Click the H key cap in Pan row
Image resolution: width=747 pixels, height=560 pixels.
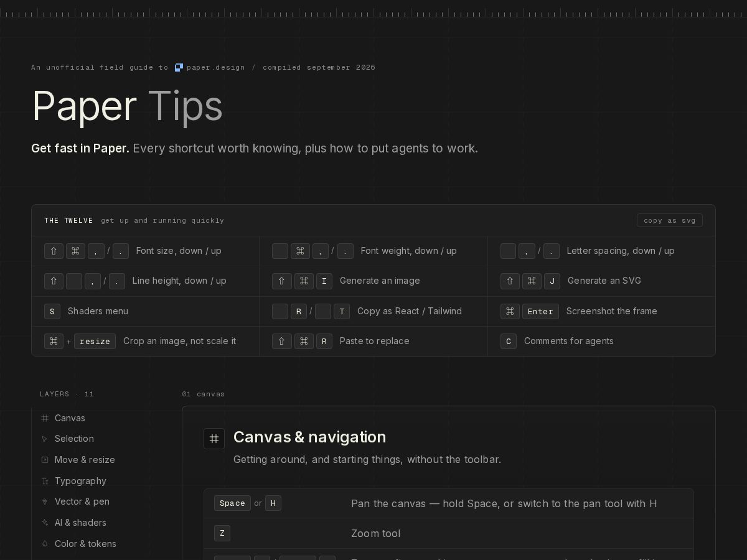pyautogui.click(x=273, y=503)
